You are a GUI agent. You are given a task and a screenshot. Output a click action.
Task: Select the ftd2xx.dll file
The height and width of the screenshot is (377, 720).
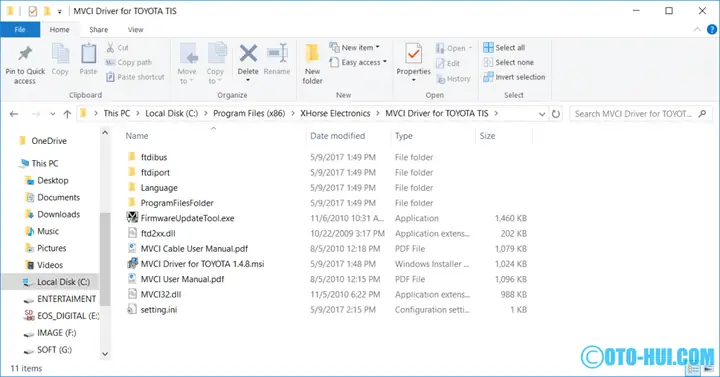[x=158, y=233]
